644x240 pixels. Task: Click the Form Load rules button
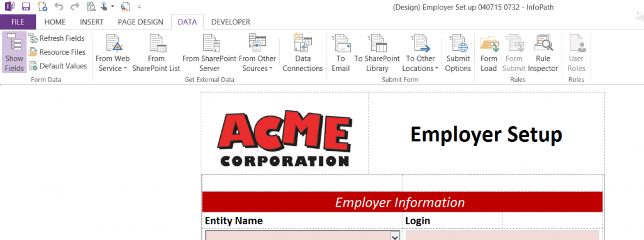tap(489, 53)
